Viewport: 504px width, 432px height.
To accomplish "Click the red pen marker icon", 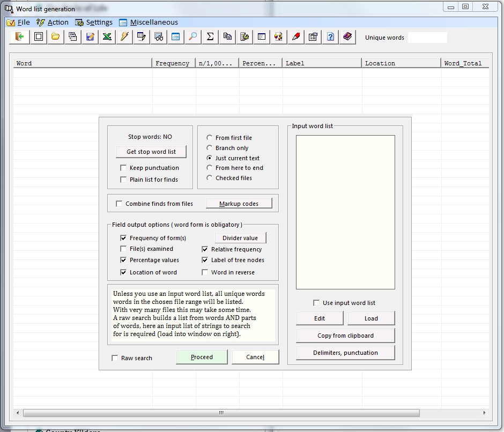I will coord(296,37).
